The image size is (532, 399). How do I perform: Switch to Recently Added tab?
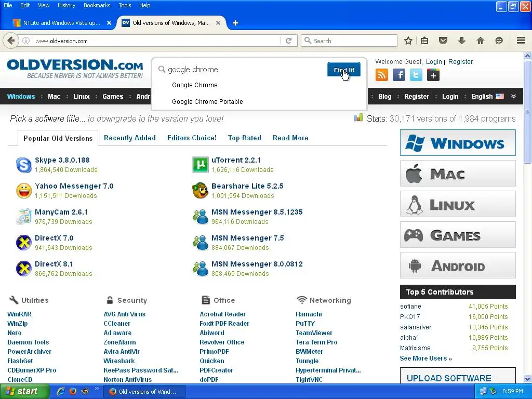129,138
